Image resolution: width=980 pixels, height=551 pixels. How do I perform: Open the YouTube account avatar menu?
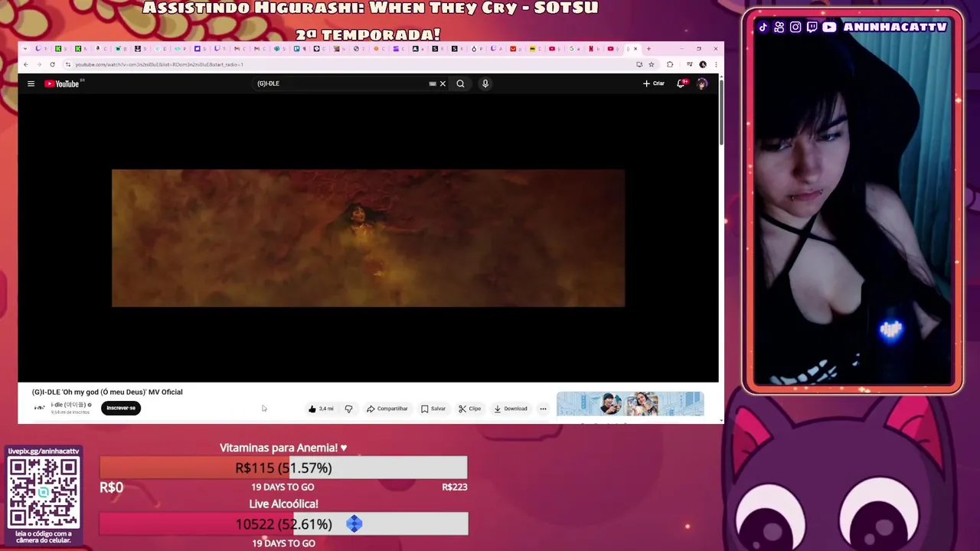pyautogui.click(x=702, y=83)
